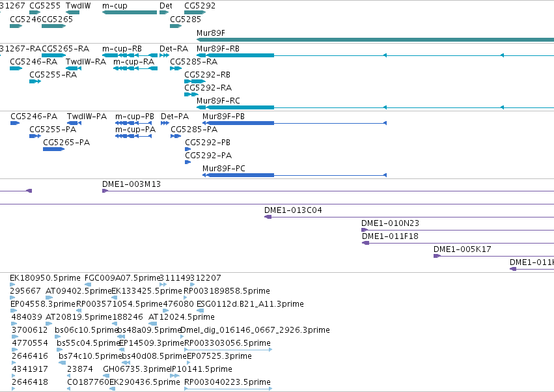The height and width of the screenshot is (392, 554).
Task: Click EST label EK290436.5prime
Action: point(145,382)
